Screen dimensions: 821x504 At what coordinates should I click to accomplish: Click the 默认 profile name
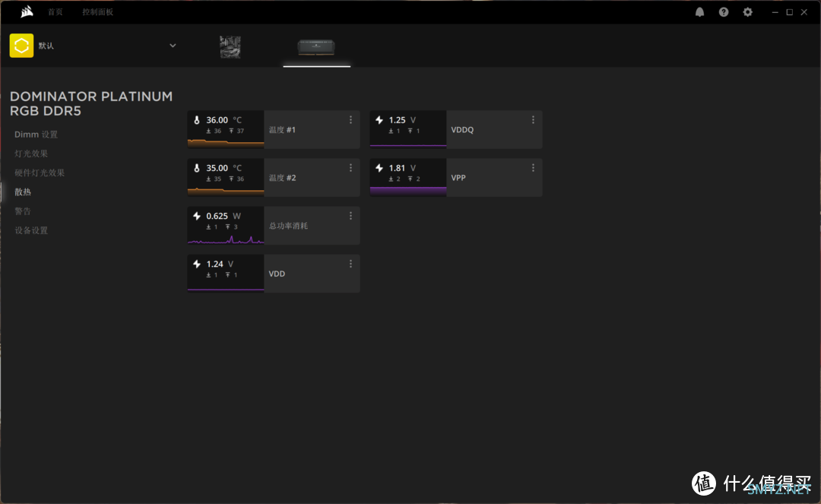46,46
